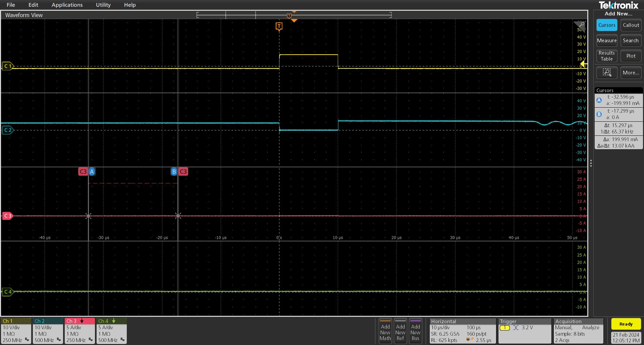Select the C1 channel handle
Image resolution: width=644 pixels, height=345 pixels.
pos(8,66)
